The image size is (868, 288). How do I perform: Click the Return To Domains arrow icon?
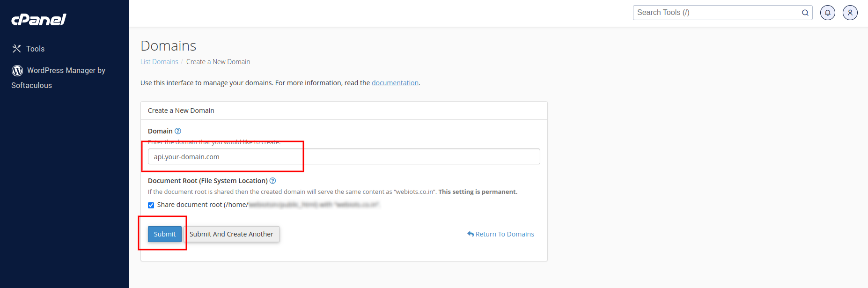(x=470, y=234)
